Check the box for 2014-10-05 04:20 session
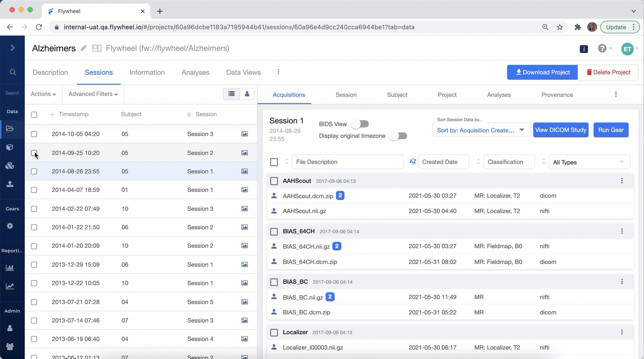The width and height of the screenshot is (644, 359). pos(34,134)
